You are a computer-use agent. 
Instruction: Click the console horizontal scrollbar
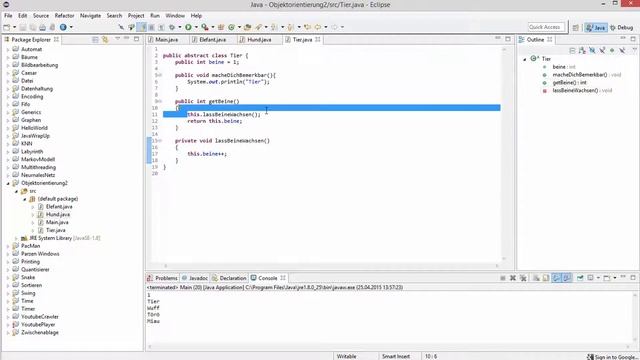pyautogui.click(x=390, y=347)
